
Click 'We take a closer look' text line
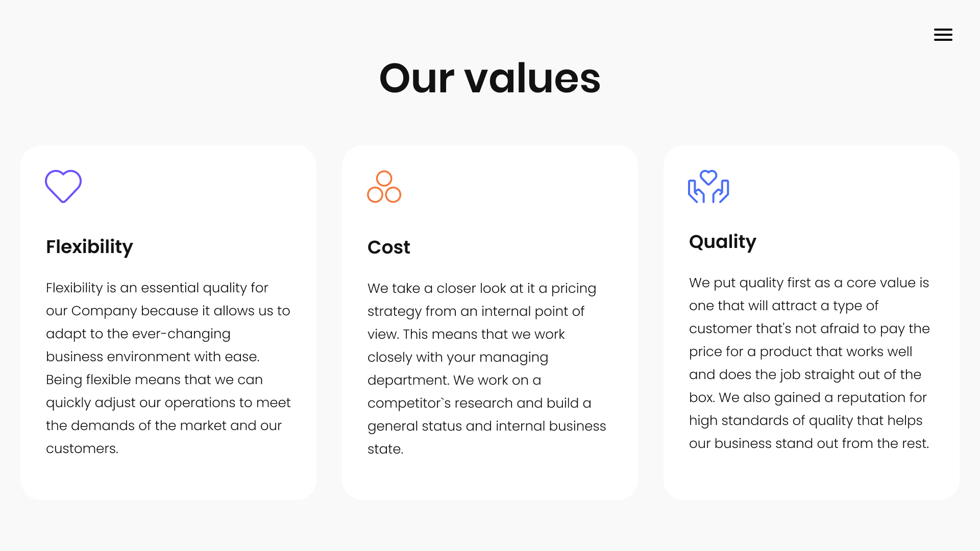click(x=482, y=288)
